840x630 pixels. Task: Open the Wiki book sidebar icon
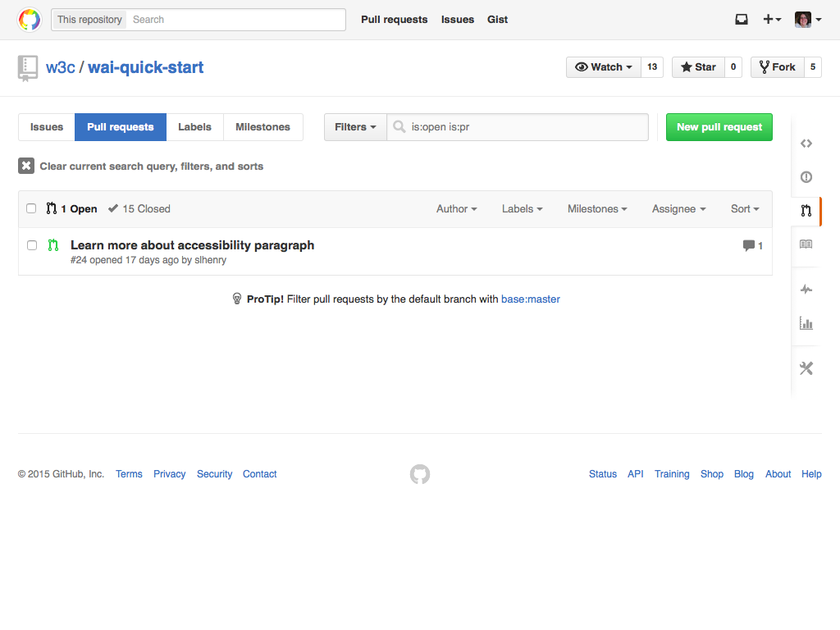(x=806, y=244)
